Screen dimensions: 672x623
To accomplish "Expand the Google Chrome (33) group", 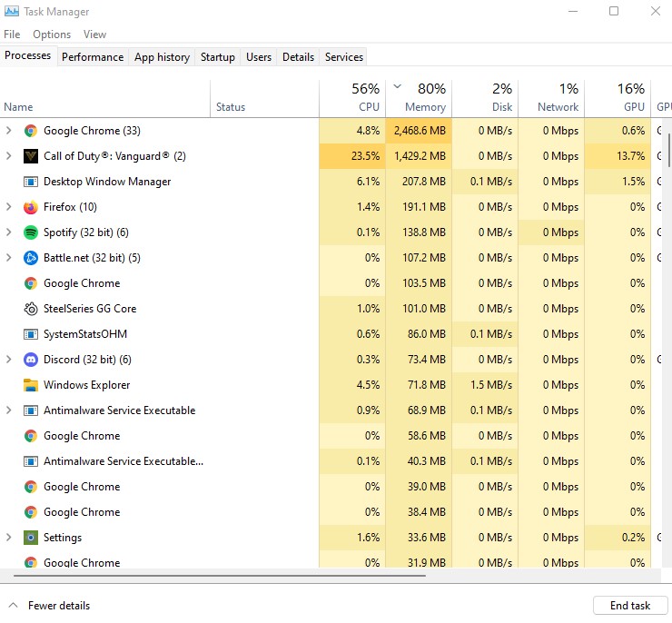I will coord(8,130).
